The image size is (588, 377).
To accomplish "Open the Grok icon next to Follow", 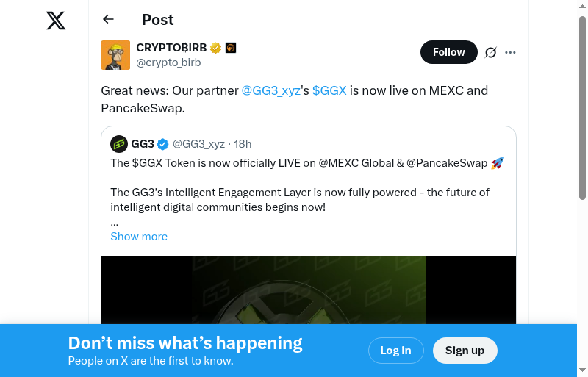I will coord(490,52).
